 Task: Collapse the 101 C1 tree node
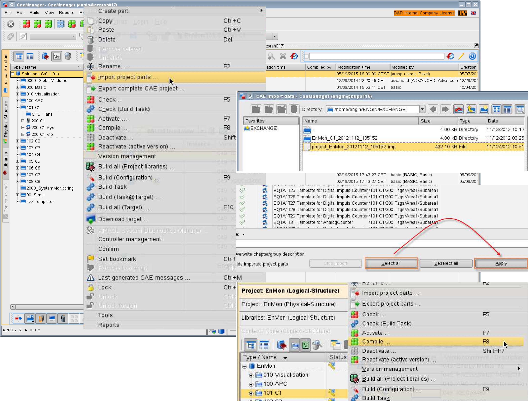pyautogui.click(x=18, y=108)
